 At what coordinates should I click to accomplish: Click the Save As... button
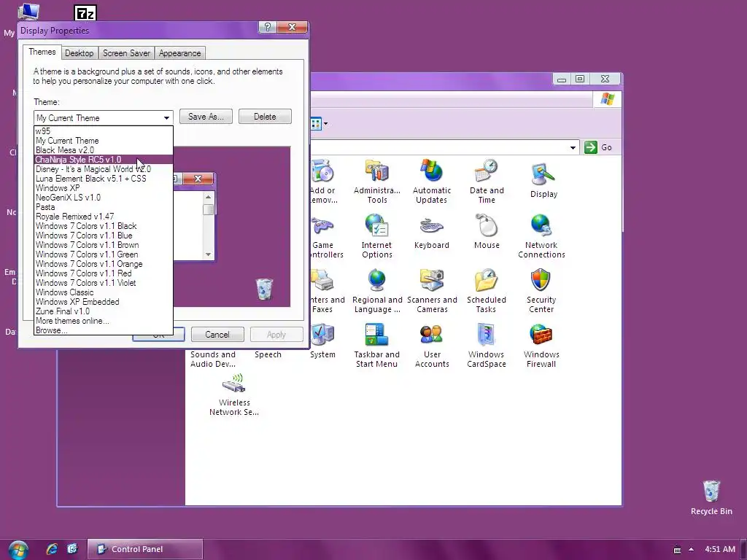[x=206, y=117]
